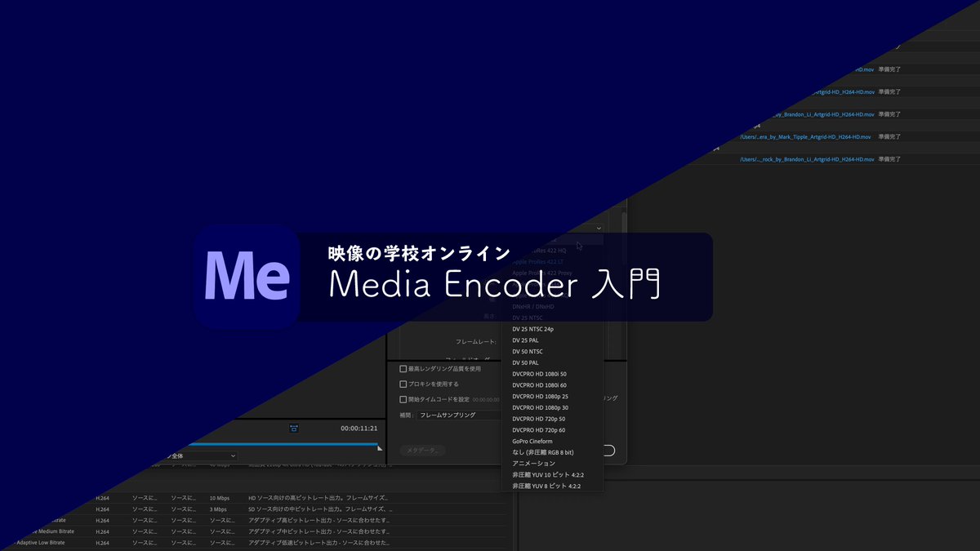Toggle the プロキシを使用する checkbox
980x551 pixels.
pos(403,384)
